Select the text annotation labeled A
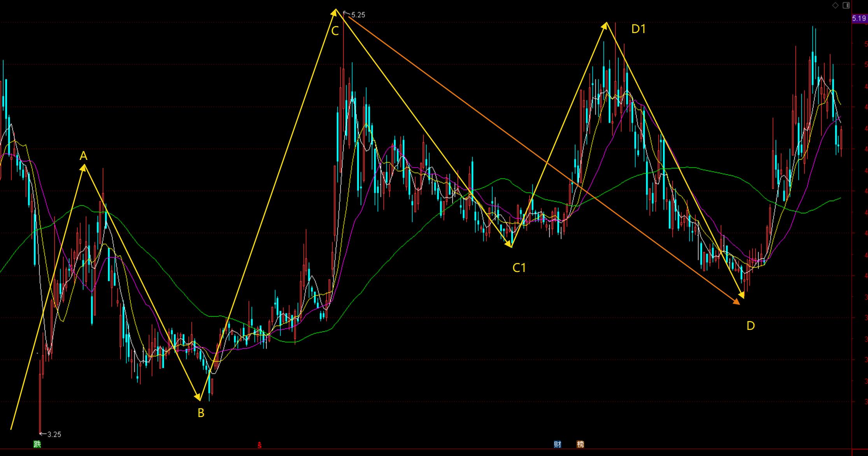 pos(83,156)
